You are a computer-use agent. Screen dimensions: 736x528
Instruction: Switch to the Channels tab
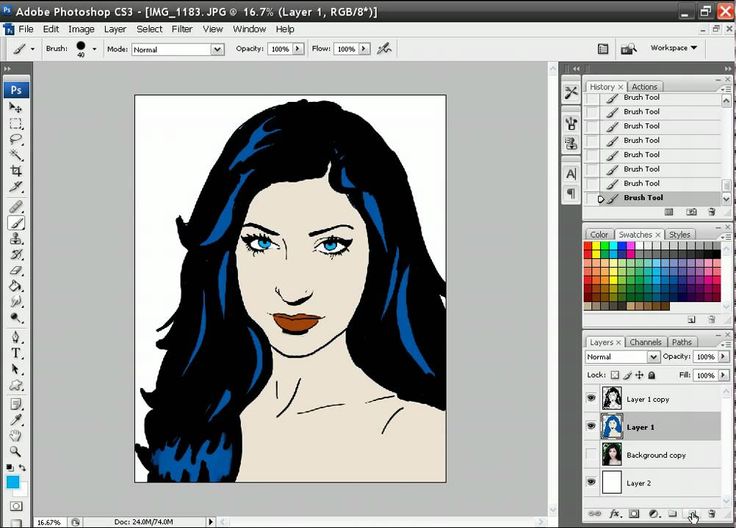click(x=645, y=342)
